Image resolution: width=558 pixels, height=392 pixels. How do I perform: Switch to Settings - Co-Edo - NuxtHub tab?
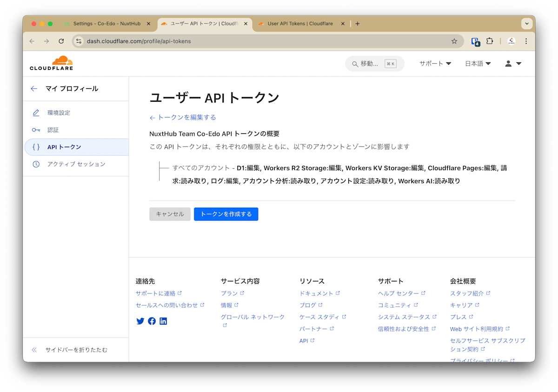[x=107, y=24]
